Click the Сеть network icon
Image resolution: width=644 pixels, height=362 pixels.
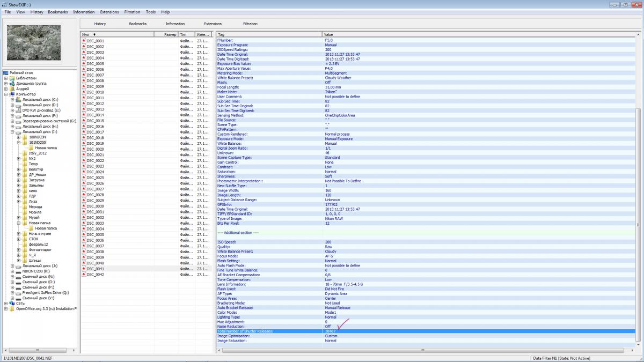coord(12,303)
